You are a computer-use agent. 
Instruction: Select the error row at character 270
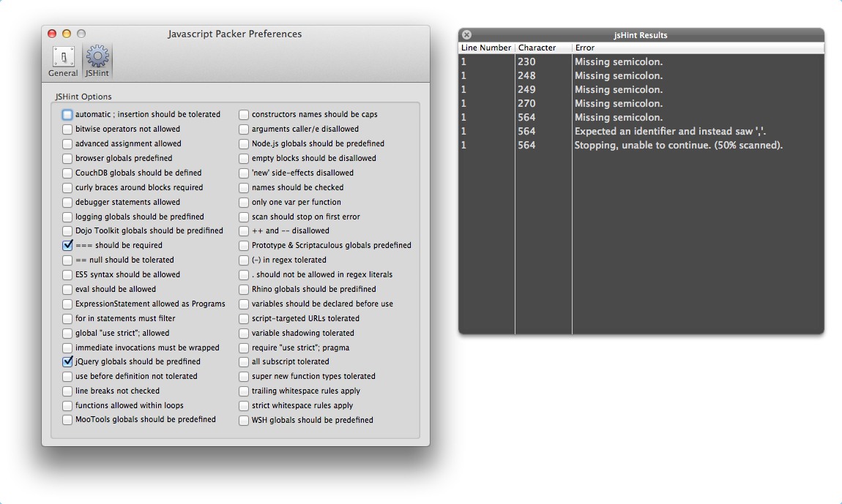pyautogui.click(x=641, y=104)
